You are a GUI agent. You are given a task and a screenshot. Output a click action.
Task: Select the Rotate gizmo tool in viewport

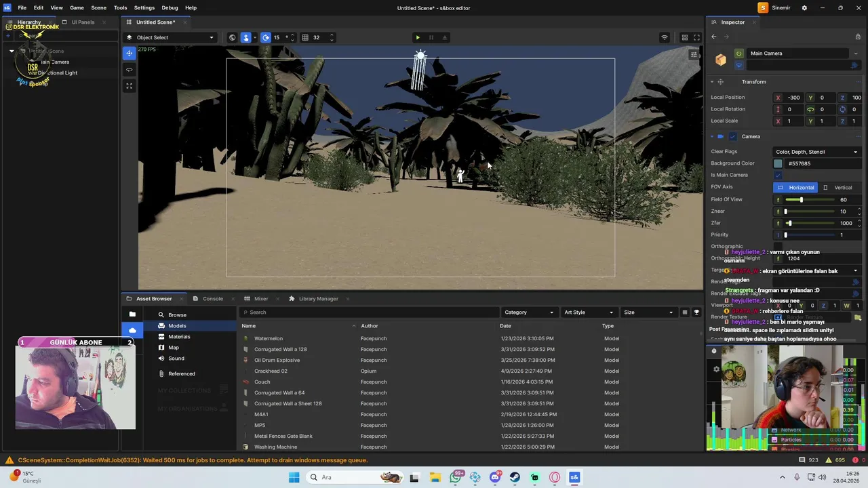click(129, 69)
